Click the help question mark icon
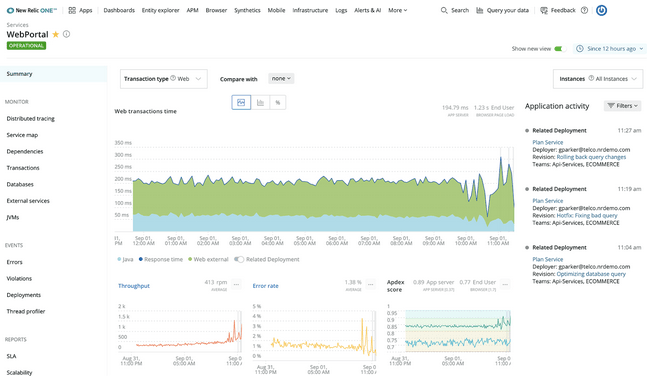 tap(584, 10)
